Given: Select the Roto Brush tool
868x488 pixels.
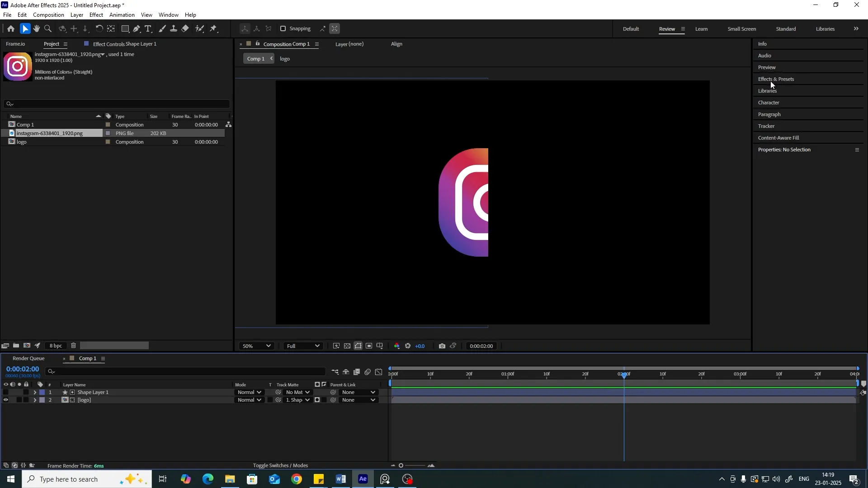Looking at the screenshot, I should (199, 28).
